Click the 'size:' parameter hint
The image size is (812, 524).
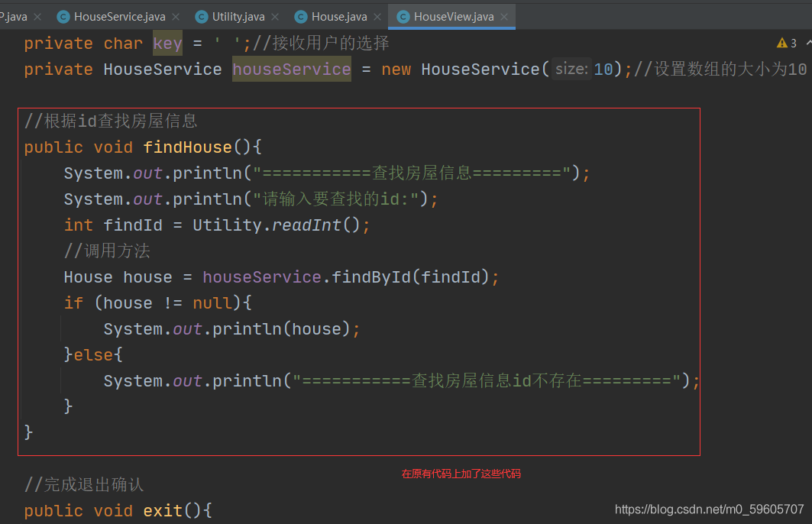[571, 69]
